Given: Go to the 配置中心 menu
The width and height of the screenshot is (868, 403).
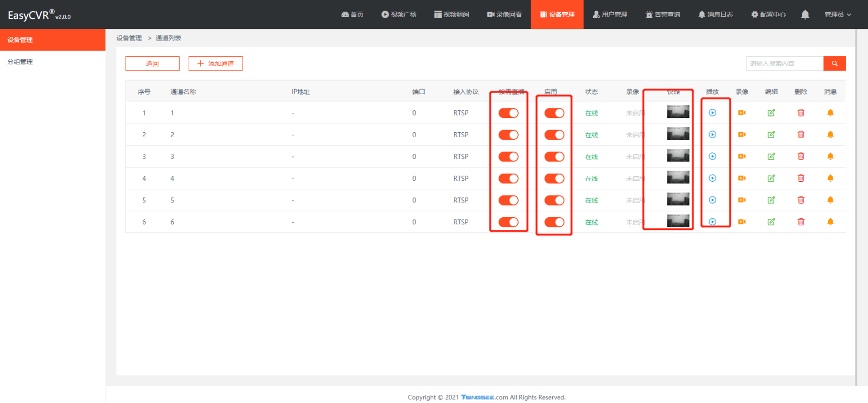Looking at the screenshot, I should click(x=768, y=15).
